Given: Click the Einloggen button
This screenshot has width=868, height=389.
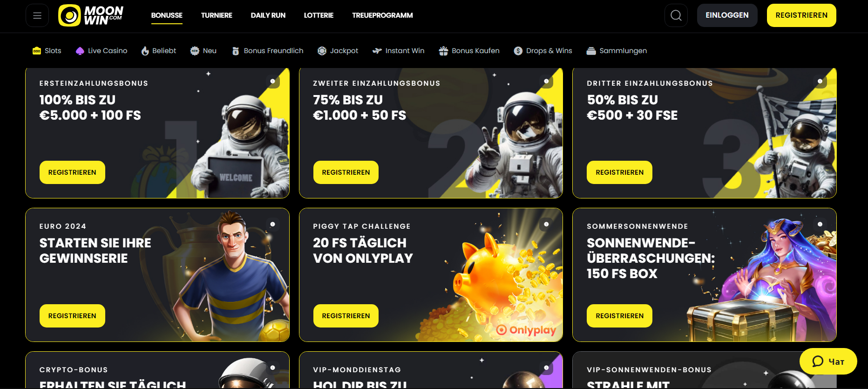Looking at the screenshot, I should (727, 15).
